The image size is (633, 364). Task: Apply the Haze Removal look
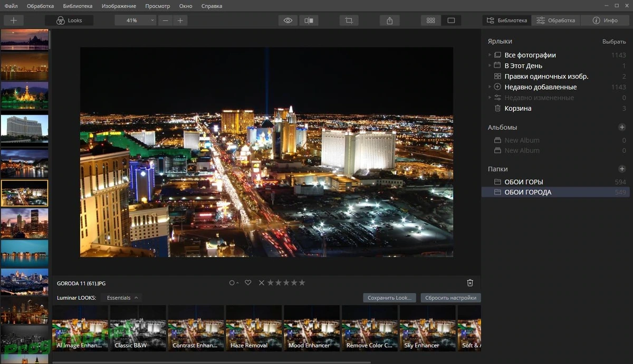[x=254, y=328]
